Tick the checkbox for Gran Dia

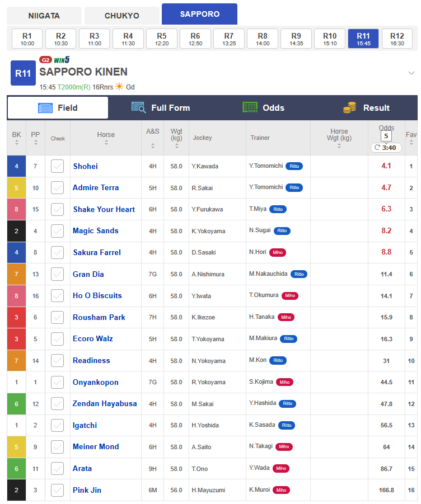click(x=57, y=274)
